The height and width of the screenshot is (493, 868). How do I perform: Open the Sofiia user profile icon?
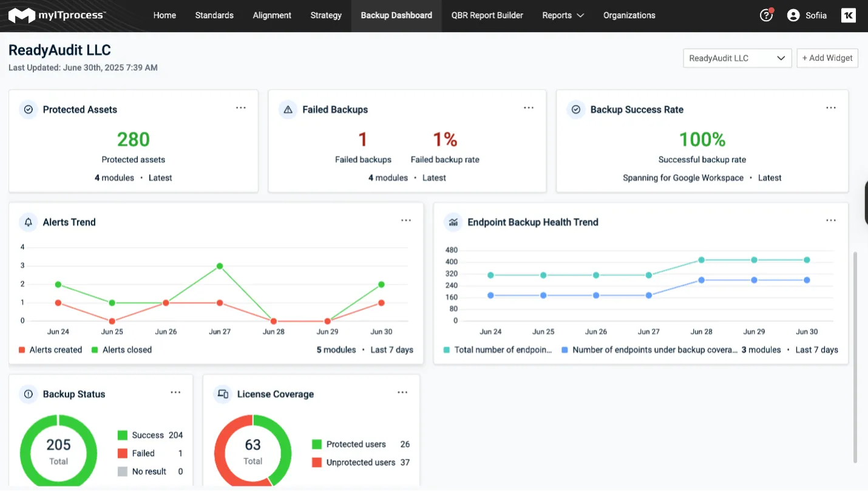[x=793, y=16]
